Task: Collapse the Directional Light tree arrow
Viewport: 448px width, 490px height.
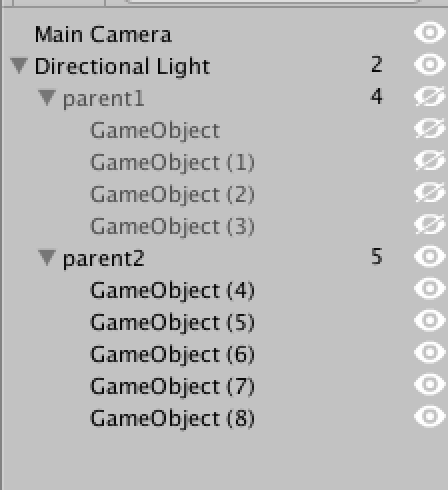Action: pos(19,66)
